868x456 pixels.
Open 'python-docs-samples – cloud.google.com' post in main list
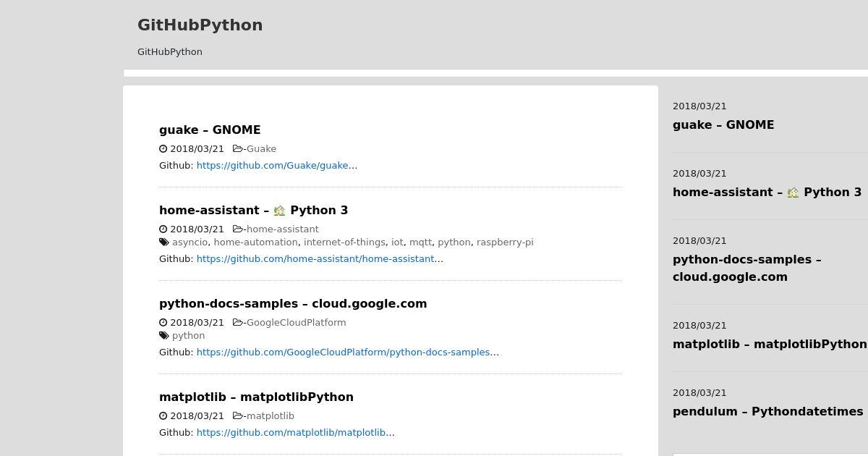click(293, 304)
